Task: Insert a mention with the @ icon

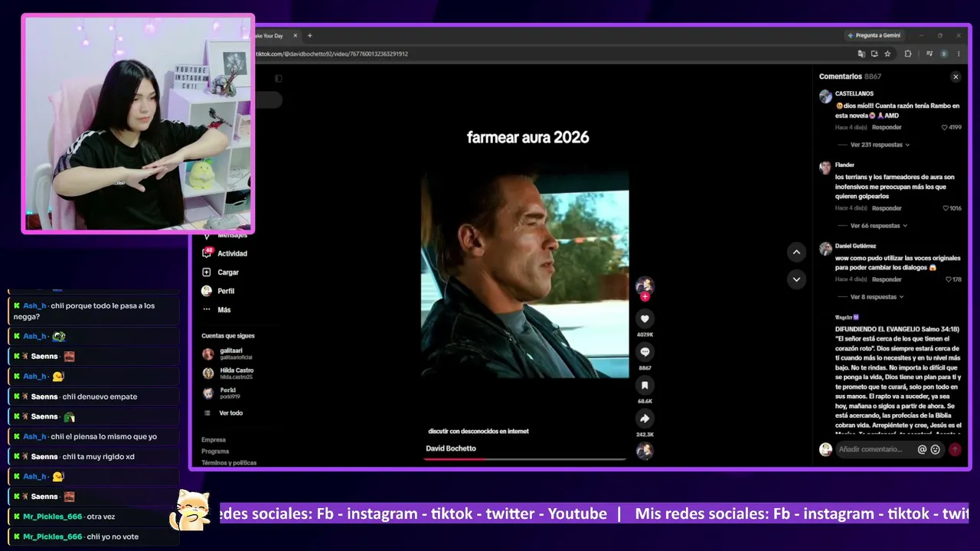Action: [x=922, y=450]
